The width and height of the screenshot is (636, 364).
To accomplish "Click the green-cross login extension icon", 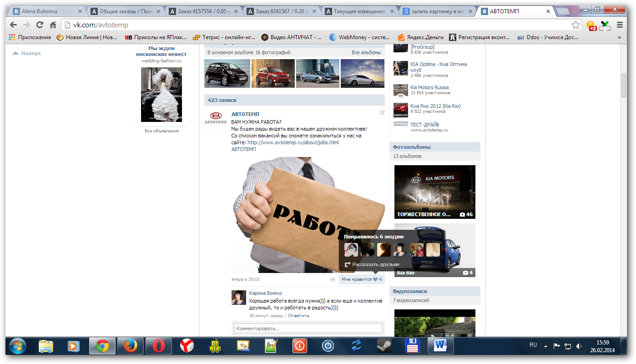I will pyautogui.click(x=605, y=25).
